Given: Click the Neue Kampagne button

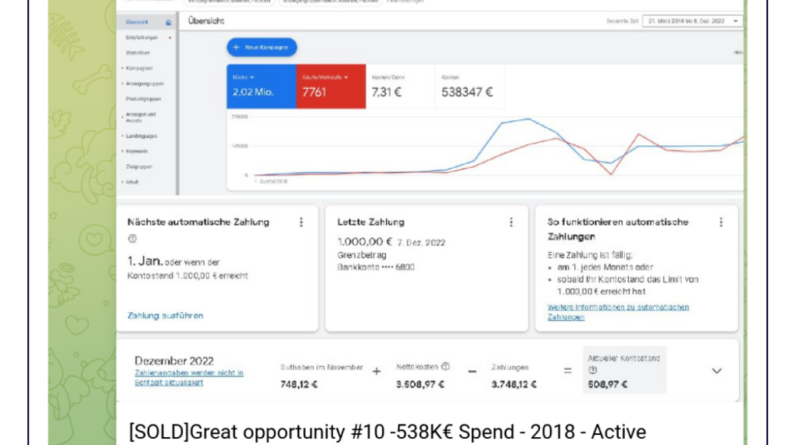Looking at the screenshot, I should (262, 47).
